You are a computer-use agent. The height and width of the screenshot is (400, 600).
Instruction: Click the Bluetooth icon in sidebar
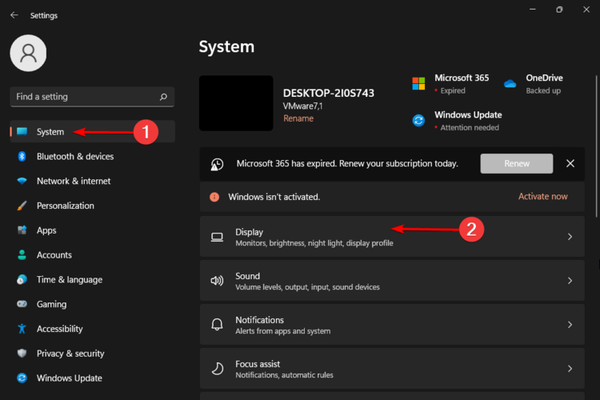22,156
